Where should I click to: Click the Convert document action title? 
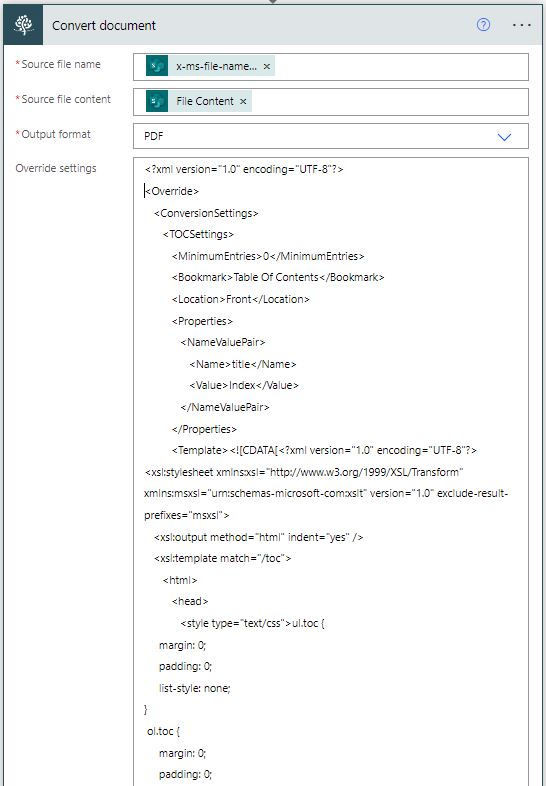[x=104, y=26]
